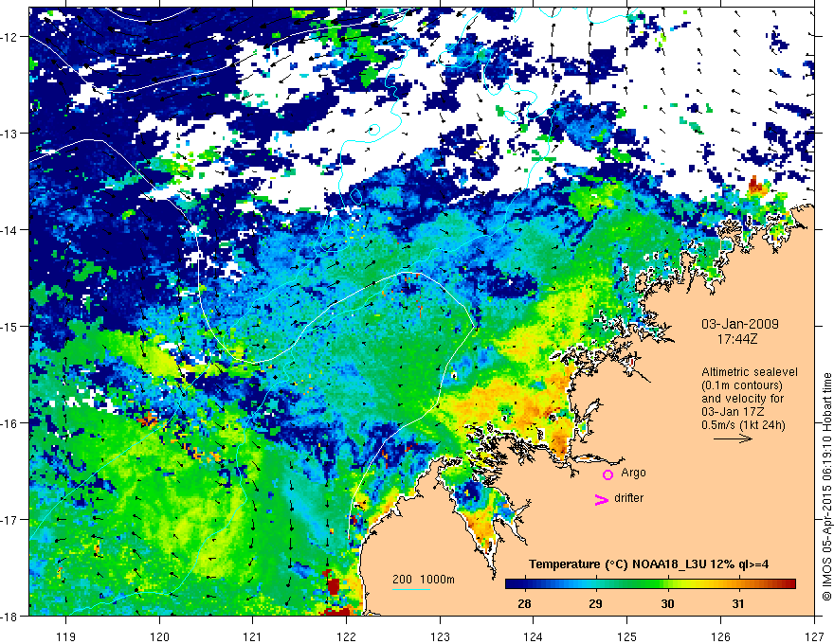
Task: Click the date text 03-Jan-2009
Action: [740, 324]
